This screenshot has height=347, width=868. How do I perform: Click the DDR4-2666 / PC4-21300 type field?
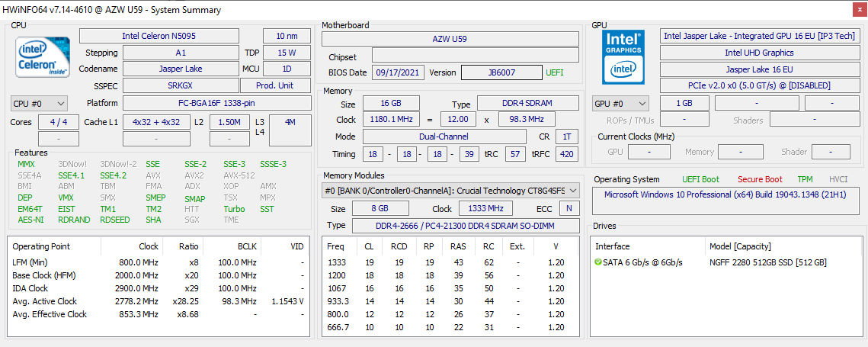pyautogui.click(x=465, y=226)
